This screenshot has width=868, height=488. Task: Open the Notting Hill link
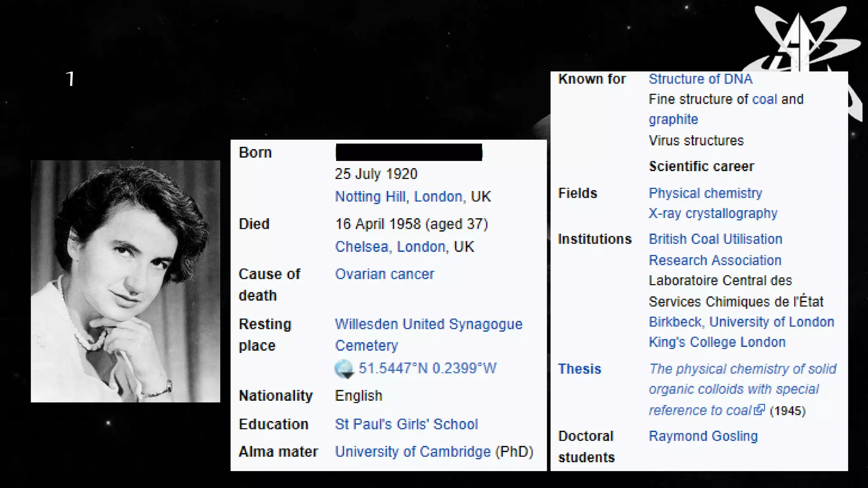[370, 197]
